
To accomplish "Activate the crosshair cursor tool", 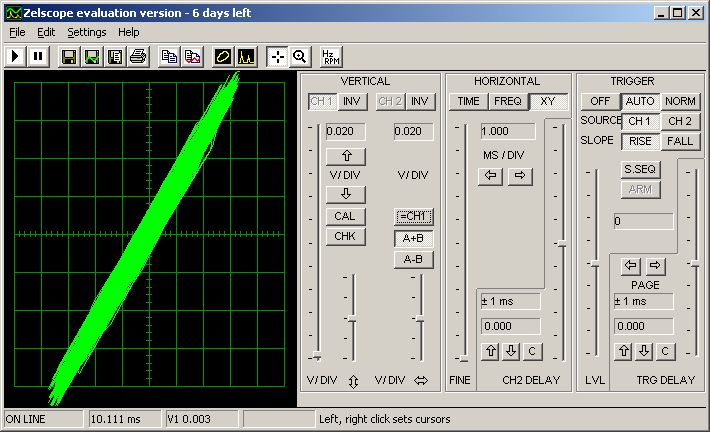I will coord(277,56).
